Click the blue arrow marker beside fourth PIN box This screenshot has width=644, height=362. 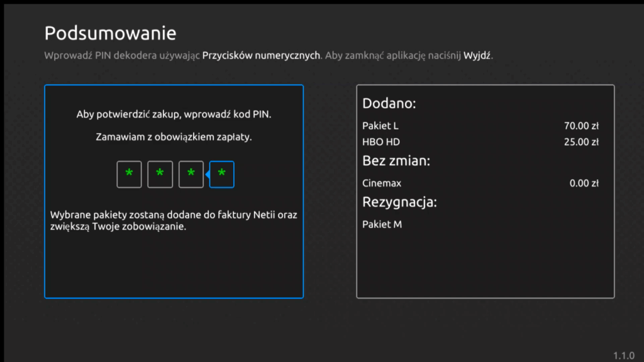pyautogui.click(x=207, y=174)
